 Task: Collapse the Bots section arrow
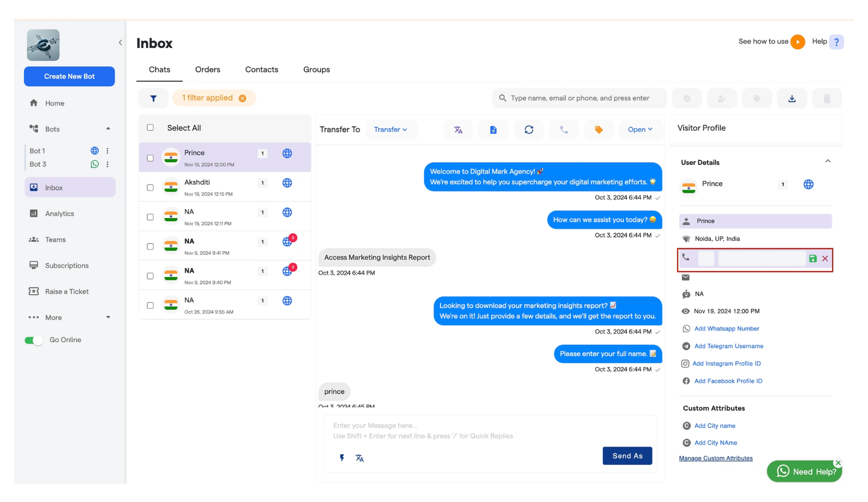coord(108,129)
